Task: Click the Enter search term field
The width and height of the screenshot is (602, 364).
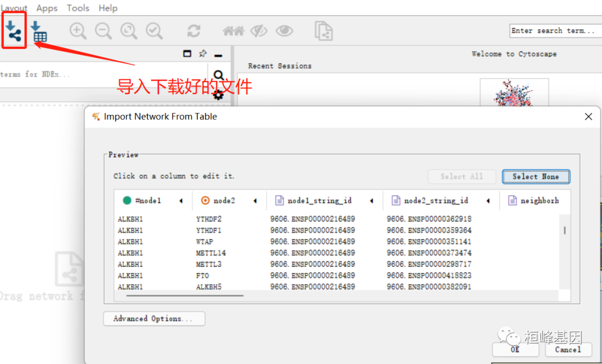Action: (556, 31)
